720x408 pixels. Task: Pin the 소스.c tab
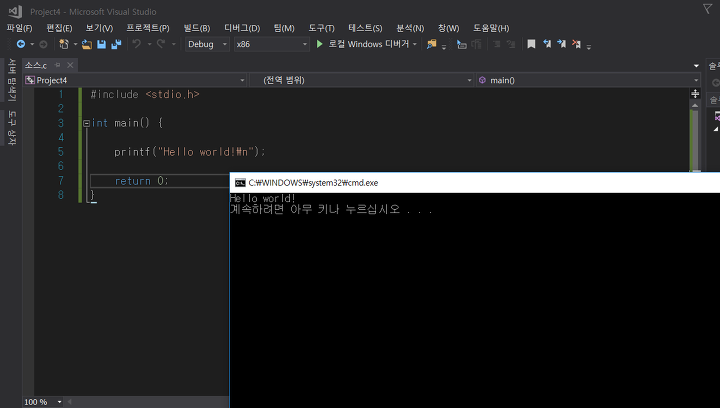point(57,65)
